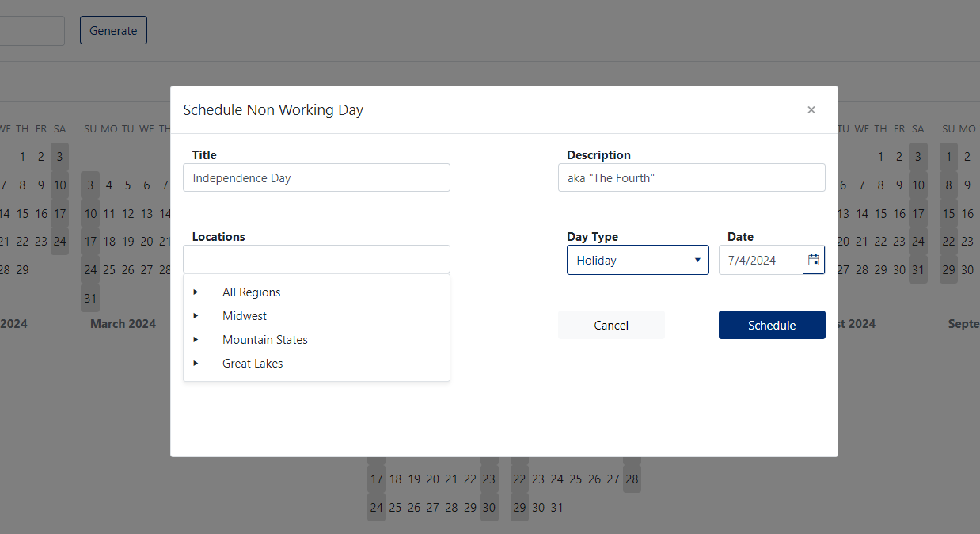Select March 31 on the background calendar
Screen dimensions: 980x534
pos(90,299)
